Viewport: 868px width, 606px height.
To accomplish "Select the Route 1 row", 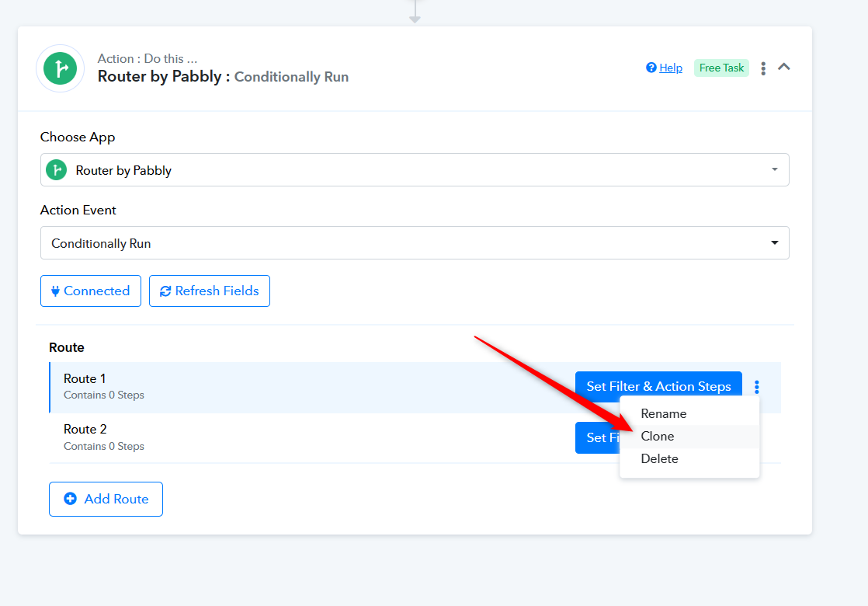I will pos(415,387).
